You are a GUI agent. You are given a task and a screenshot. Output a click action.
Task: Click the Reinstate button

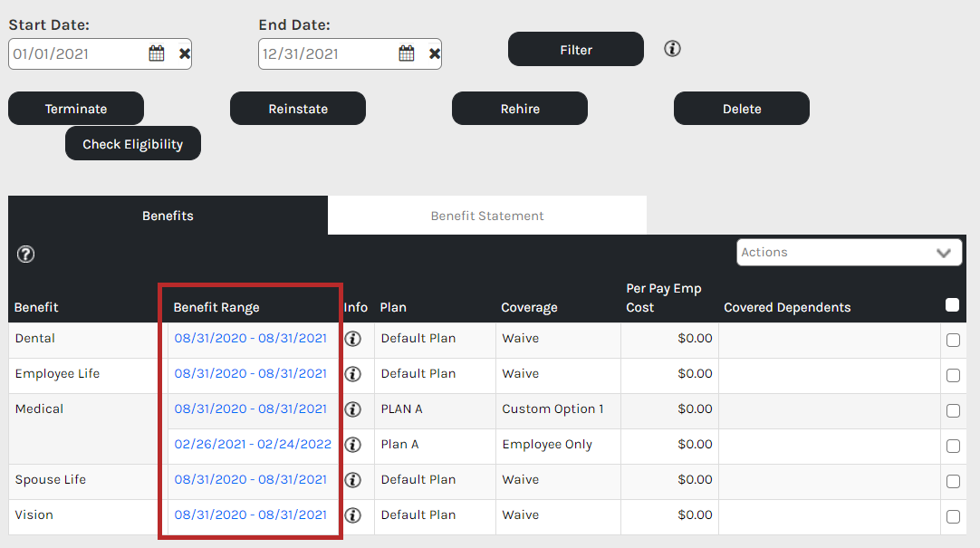[x=298, y=109]
